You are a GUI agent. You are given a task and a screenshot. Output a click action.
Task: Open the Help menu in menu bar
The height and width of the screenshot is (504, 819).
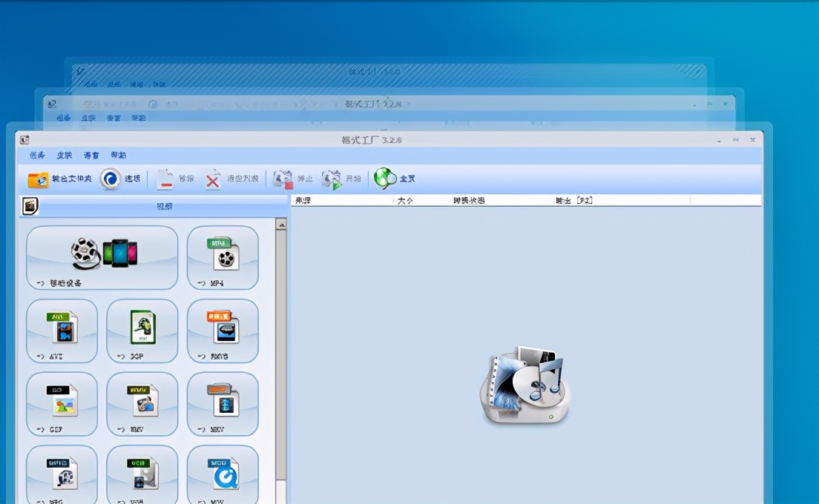(x=118, y=156)
